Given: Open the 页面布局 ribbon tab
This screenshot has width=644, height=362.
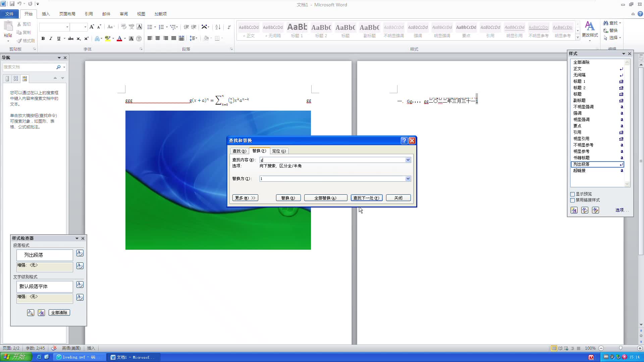Looking at the screenshot, I should click(x=67, y=14).
